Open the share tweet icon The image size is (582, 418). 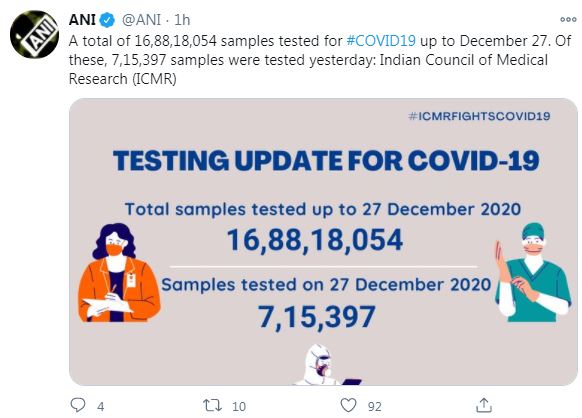(x=484, y=405)
